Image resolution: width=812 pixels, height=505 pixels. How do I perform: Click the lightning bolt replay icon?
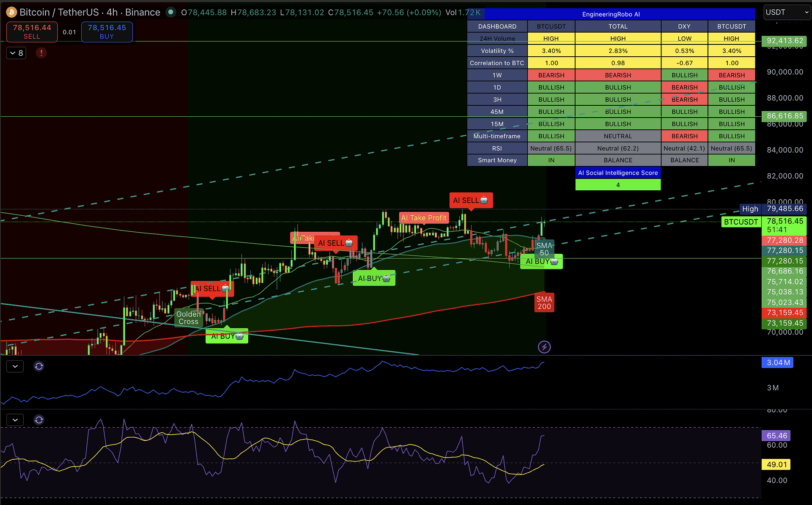click(x=544, y=347)
